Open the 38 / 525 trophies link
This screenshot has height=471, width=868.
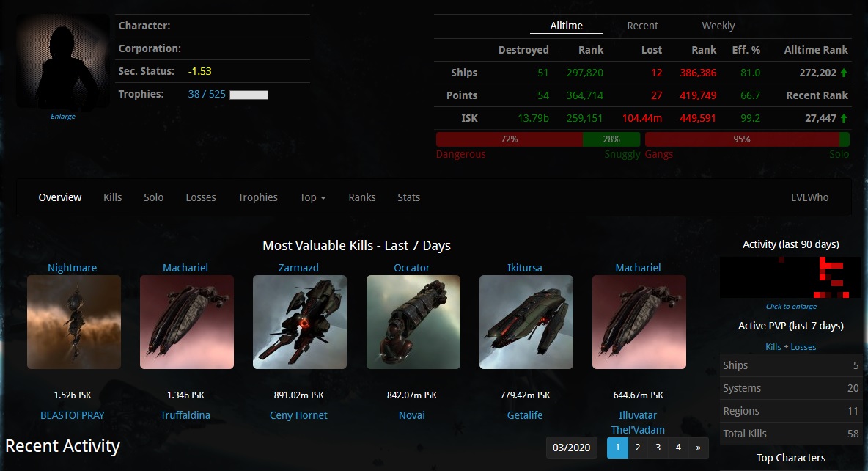point(207,94)
